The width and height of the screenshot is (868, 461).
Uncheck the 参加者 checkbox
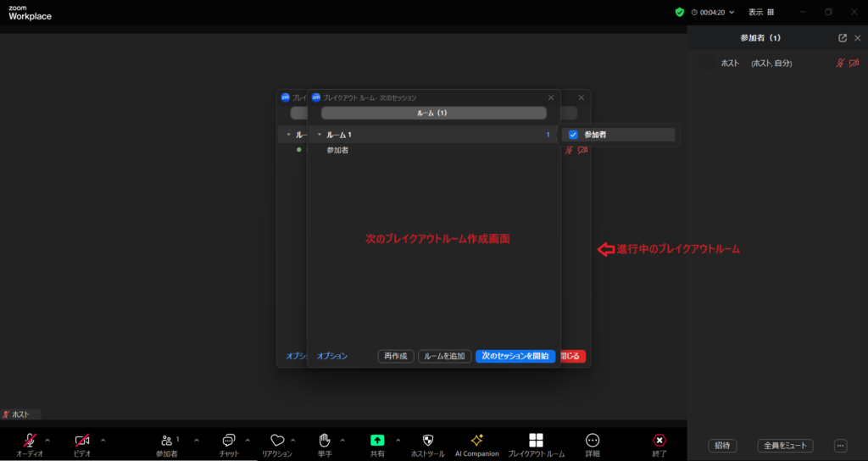tap(573, 135)
